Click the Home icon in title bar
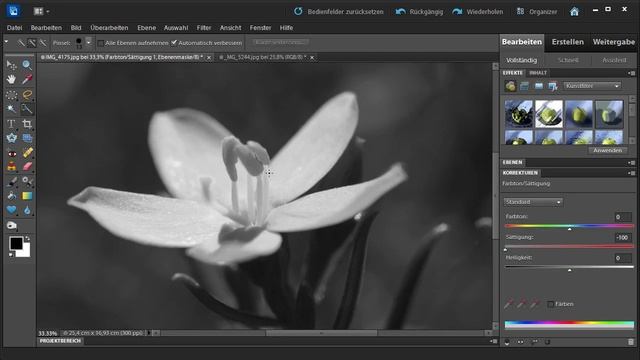 [x=574, y=11]
